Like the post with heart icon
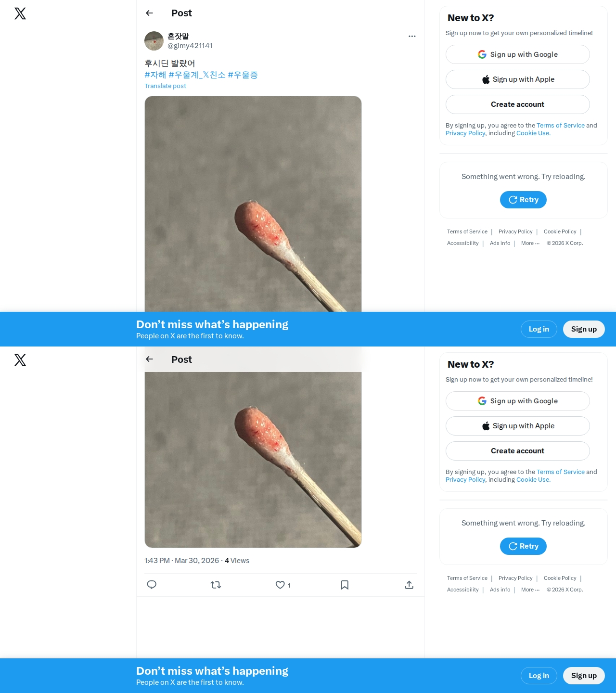 [x=280, y=585]
